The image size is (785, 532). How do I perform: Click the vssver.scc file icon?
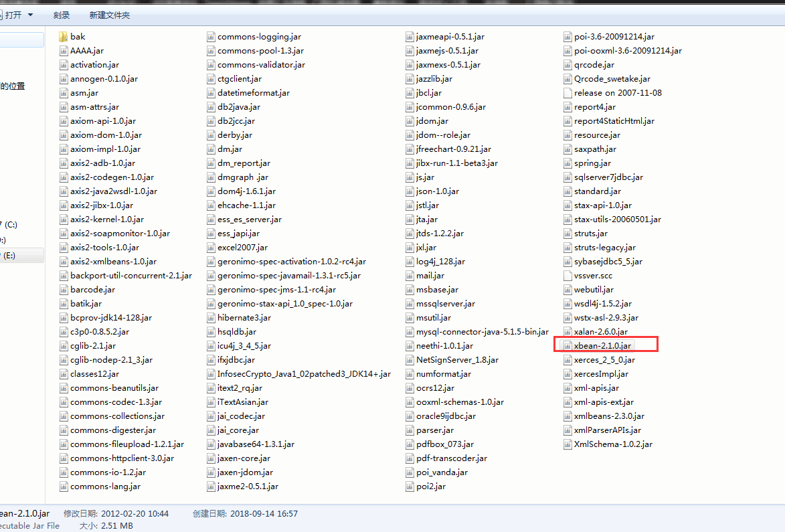coord(568,275)
